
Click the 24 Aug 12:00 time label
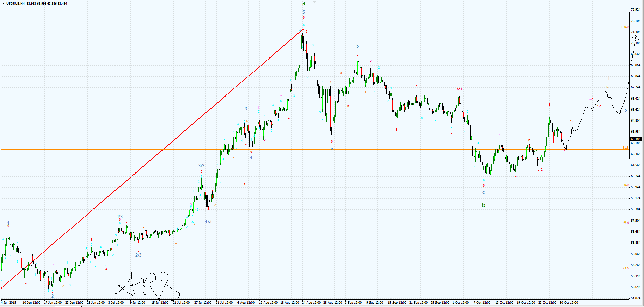(x=311, y=303)
